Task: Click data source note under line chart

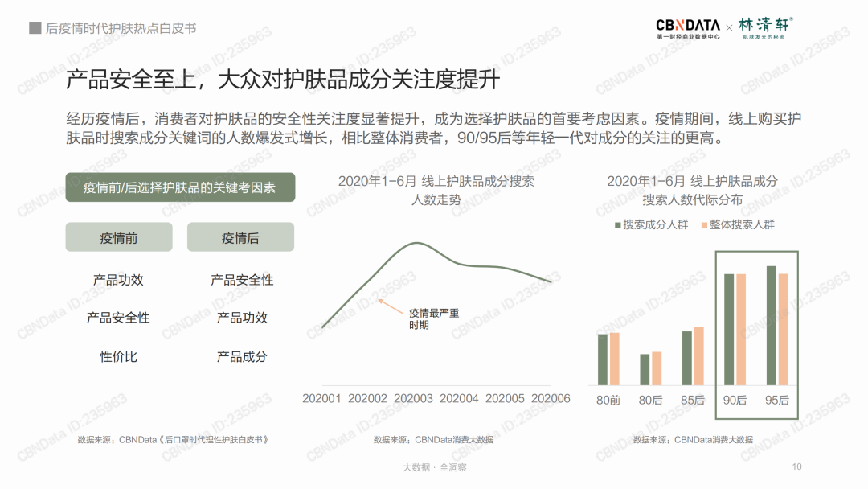Action: point(433,440)
